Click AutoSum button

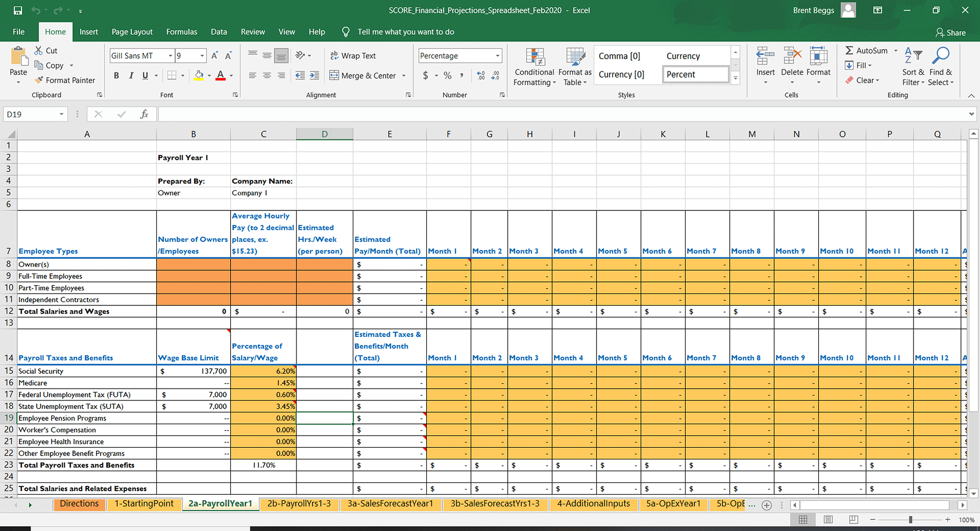click(x=867, y=51)
